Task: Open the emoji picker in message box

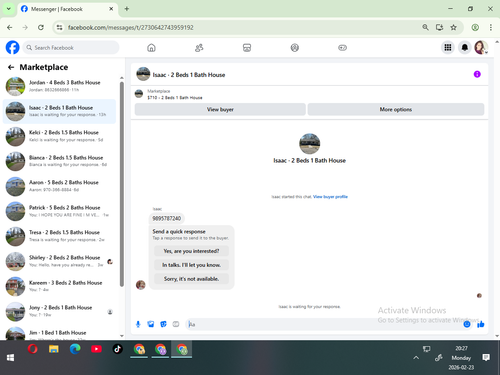Action: (x=467, y=324)
